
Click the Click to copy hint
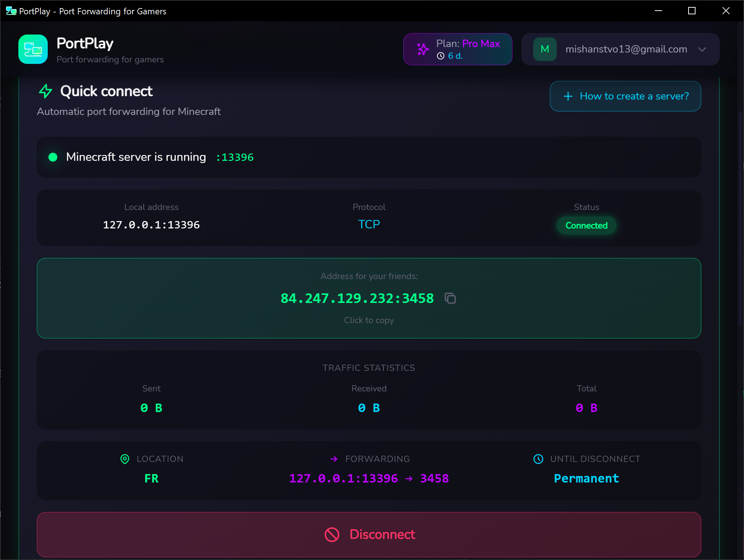(369, 320)
